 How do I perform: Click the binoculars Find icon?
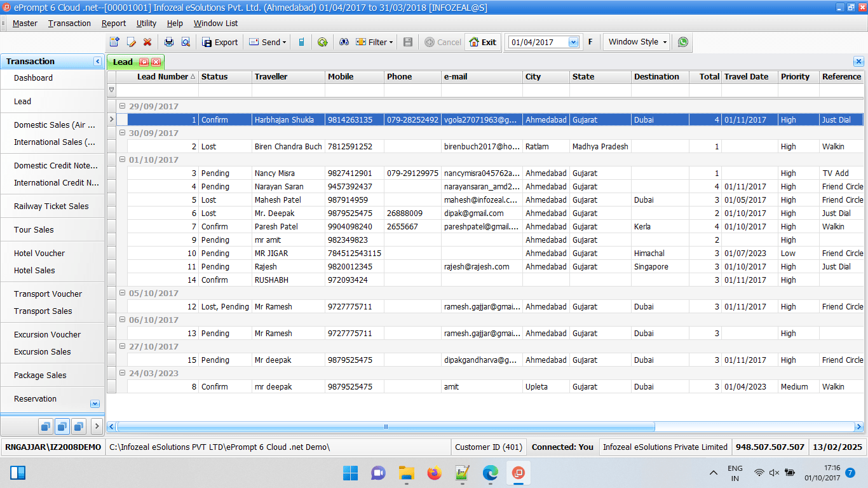coord(344,42)
